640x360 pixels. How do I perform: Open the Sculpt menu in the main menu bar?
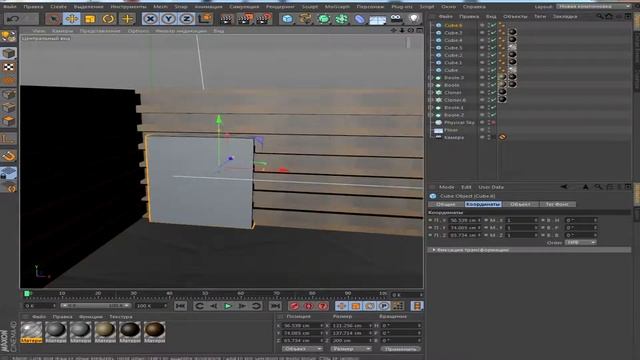tap(310, 7)
